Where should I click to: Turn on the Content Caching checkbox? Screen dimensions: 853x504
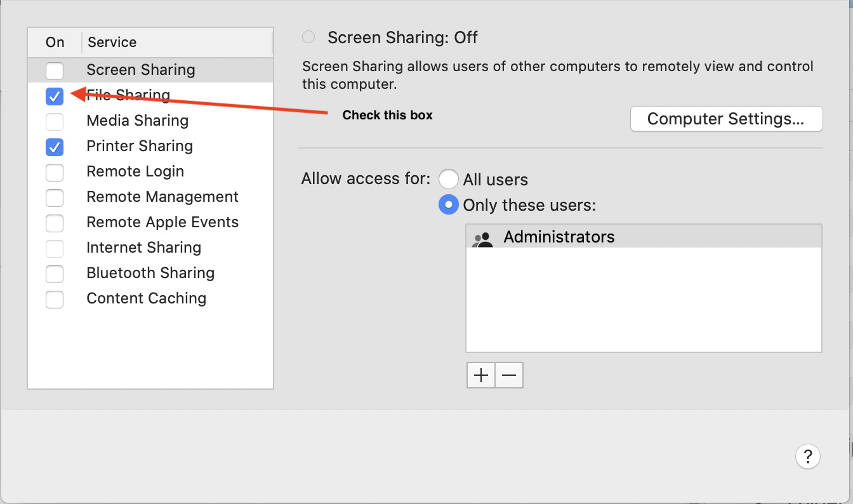pos(55,299)
